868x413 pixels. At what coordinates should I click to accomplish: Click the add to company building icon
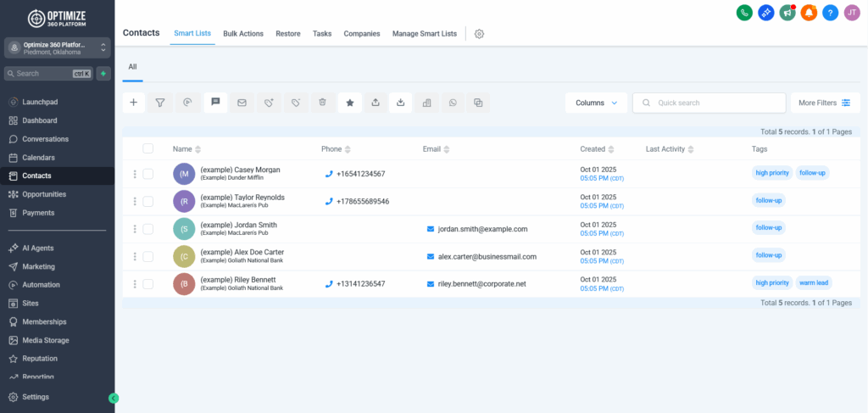427,103
